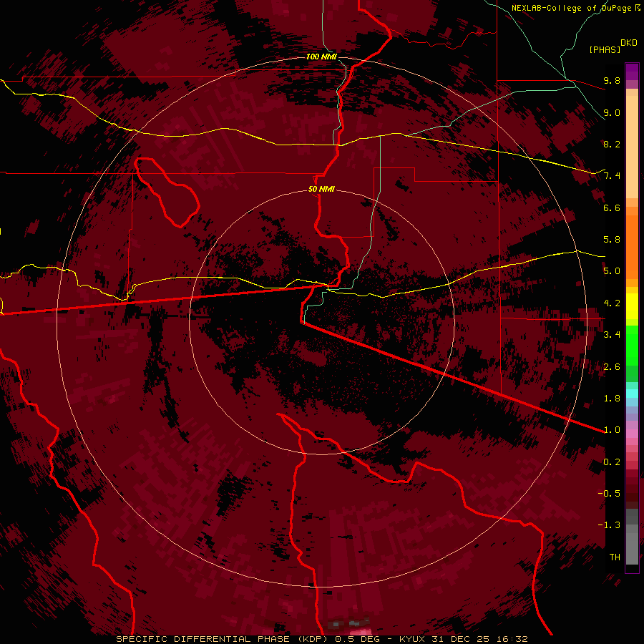Click the 2.6 value on the scale
644x644 pixels.
612,367
